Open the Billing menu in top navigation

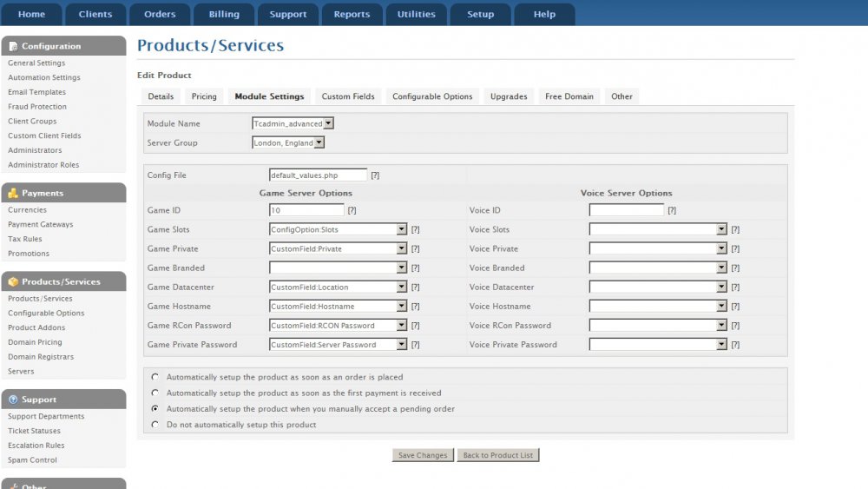point(223,14)
